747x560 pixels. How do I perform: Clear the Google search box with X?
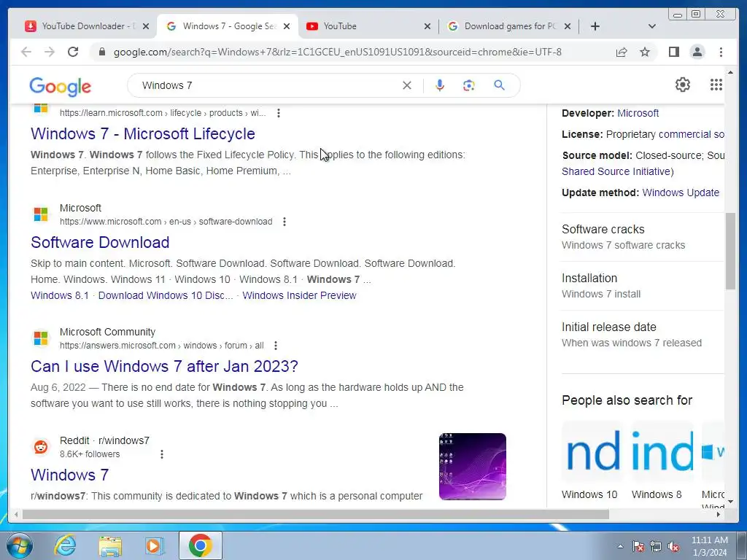(x=407, y=85)
